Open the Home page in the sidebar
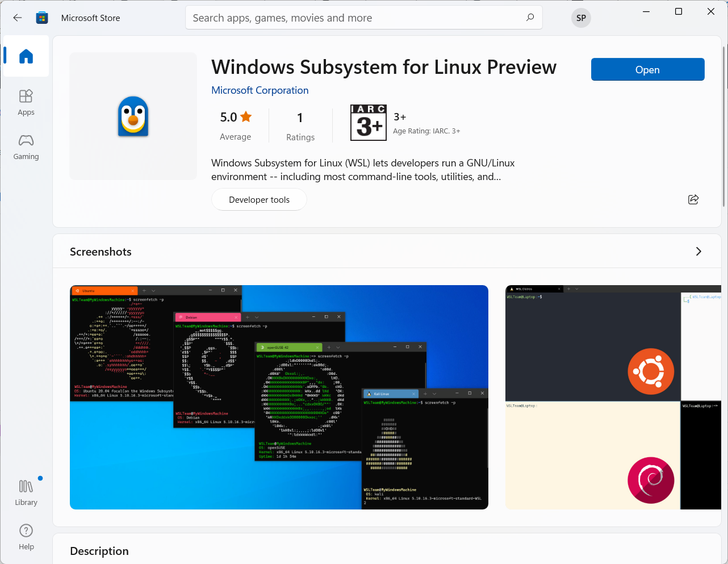 coord(26,56)
